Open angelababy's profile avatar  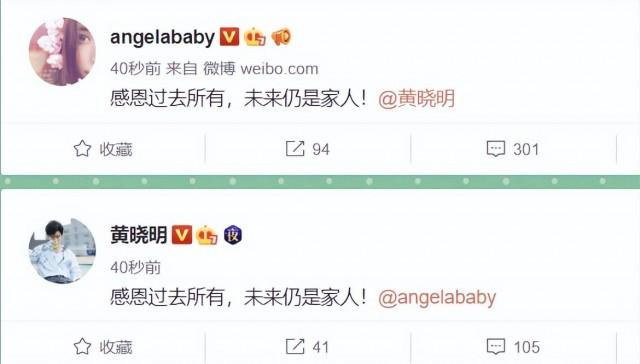[62, 51]
